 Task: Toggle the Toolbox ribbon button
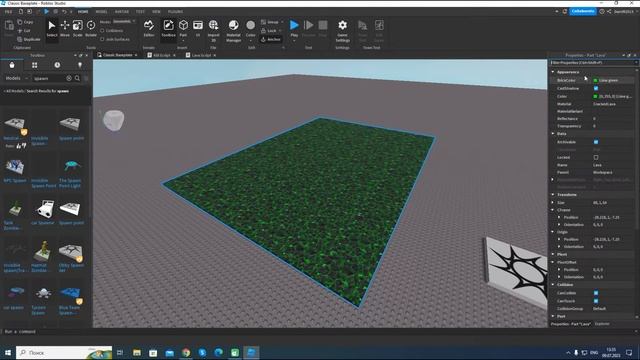[168, 29]
